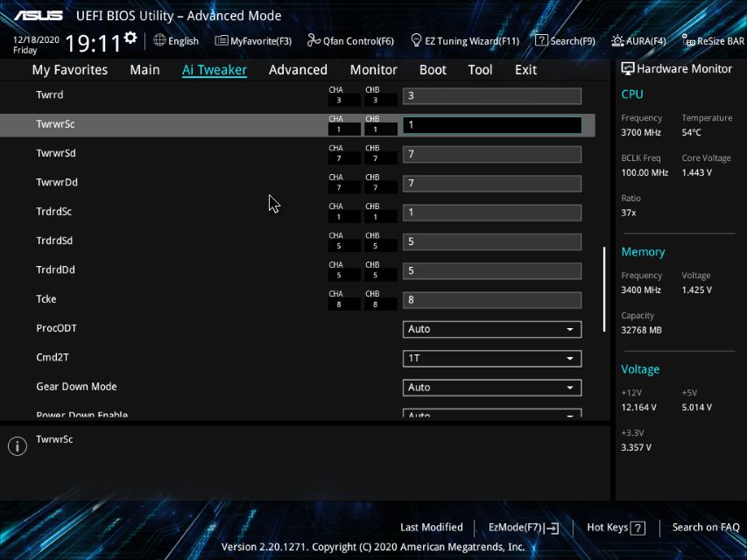Open the Search(F9) question icon

541,40
